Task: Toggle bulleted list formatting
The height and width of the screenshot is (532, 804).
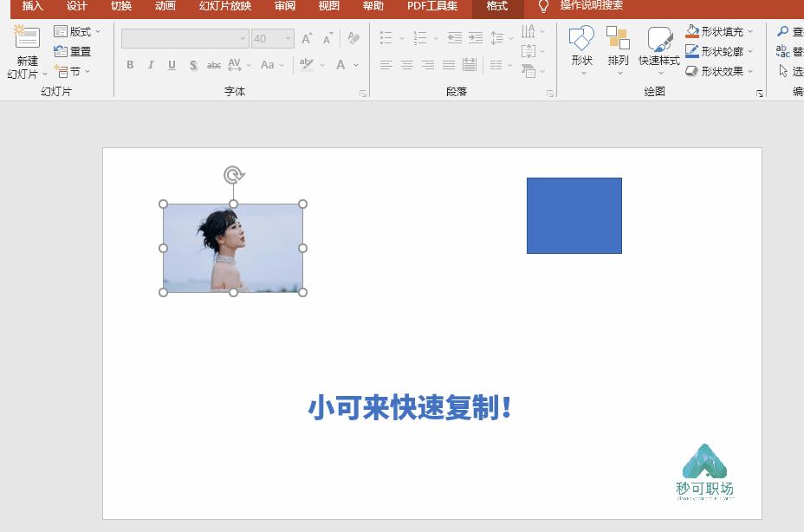Action: (x=385, y=38)
